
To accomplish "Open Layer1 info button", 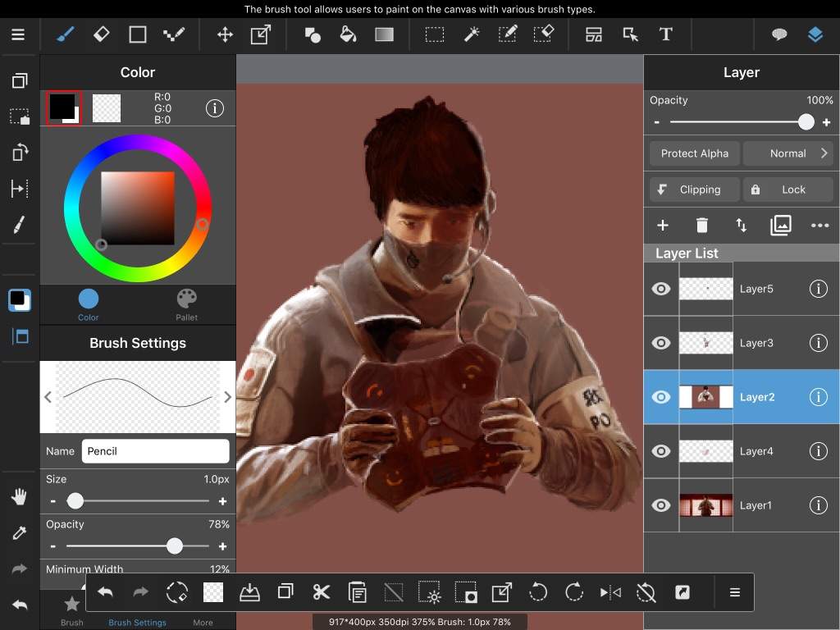I will [818, 505].
